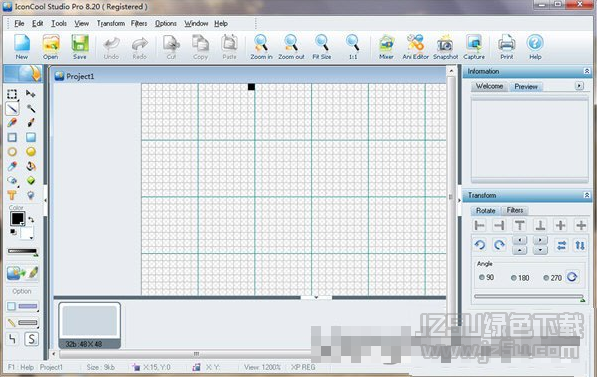This screenshot has width=597, height=377.
Task: Switch to the Preview tab
Action: point(526,86)
